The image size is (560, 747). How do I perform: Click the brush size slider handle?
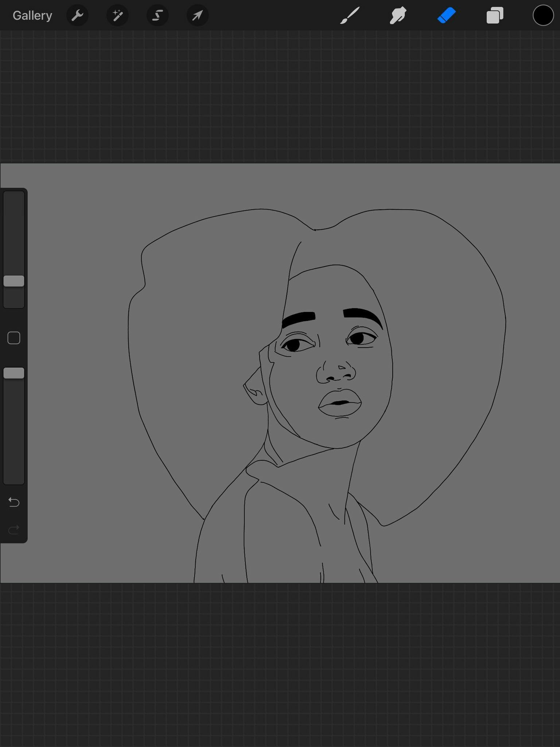point(14,281)
